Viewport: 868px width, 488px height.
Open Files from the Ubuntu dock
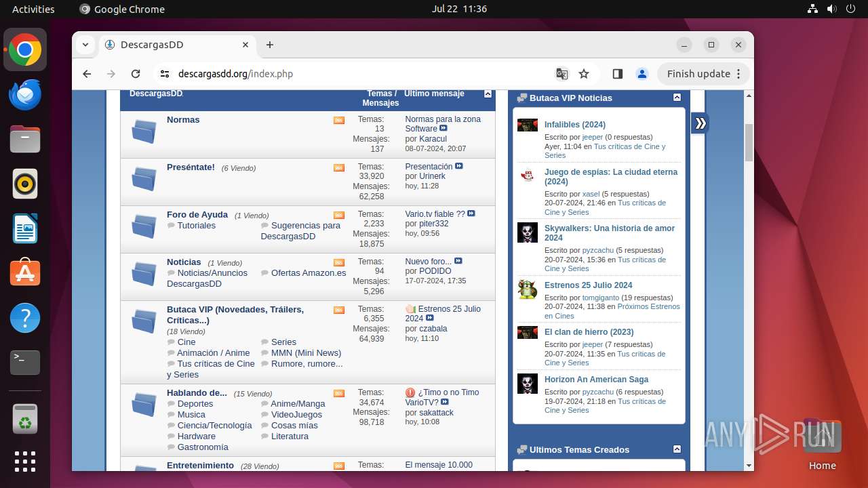pos(25,139)
